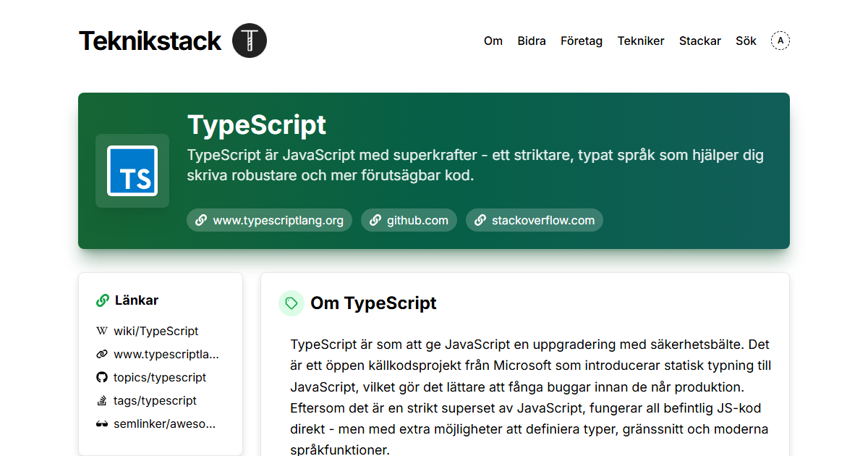Open the tags/typescript sidebar link

155,400
